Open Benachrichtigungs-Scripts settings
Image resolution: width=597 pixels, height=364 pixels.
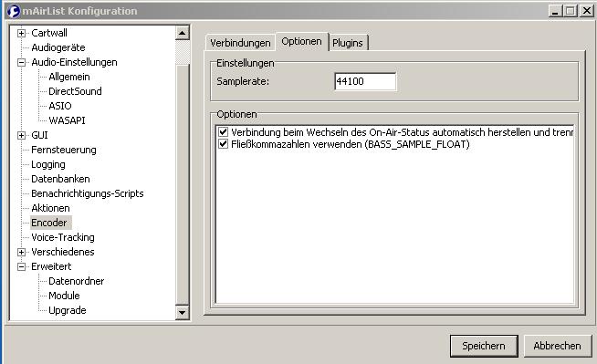coord(88,193)
